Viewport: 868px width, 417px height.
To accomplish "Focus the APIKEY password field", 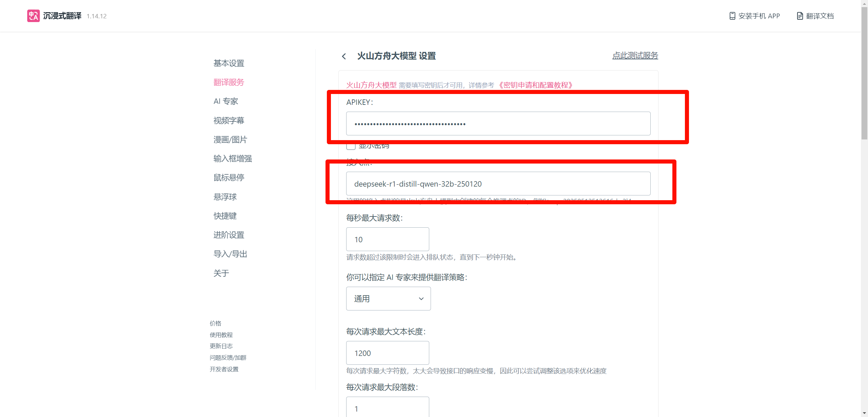I will click(x=498, y=124).
